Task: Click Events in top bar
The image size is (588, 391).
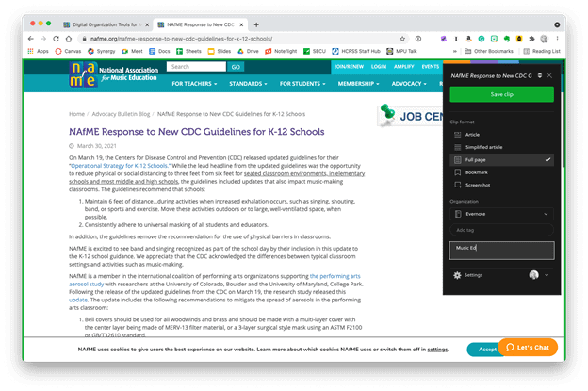Action: click(x=430, y=66)
